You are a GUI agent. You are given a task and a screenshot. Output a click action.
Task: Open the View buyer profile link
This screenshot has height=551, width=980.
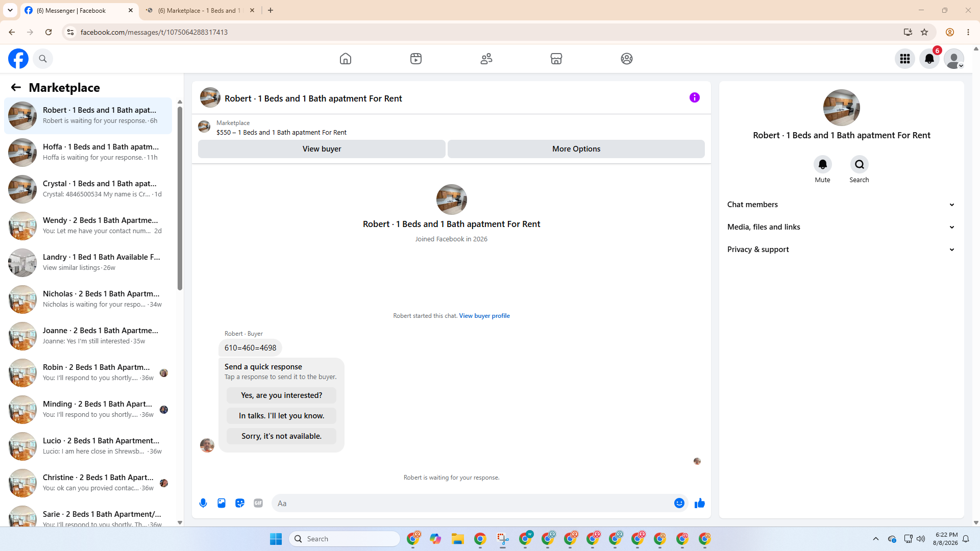[484, 316]
